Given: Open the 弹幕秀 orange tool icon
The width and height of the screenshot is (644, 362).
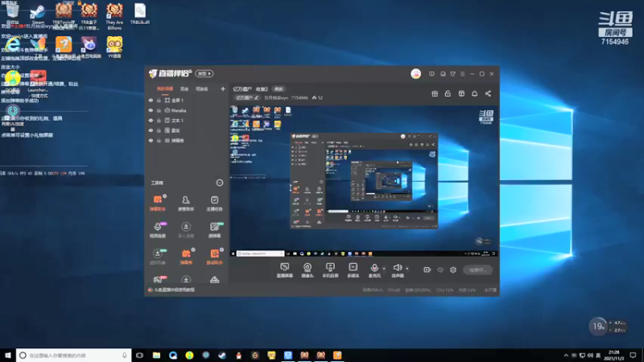Looking at the screenshot, I should 186,256.
